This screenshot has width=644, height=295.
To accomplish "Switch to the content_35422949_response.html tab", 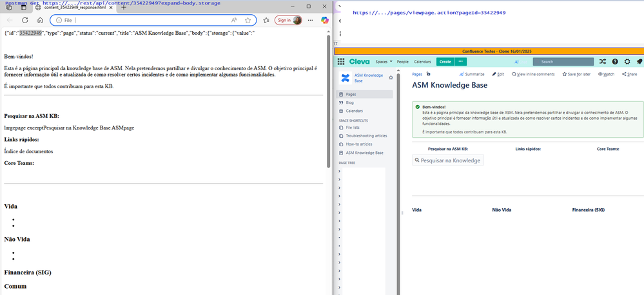I will click(x=74, y=7).
